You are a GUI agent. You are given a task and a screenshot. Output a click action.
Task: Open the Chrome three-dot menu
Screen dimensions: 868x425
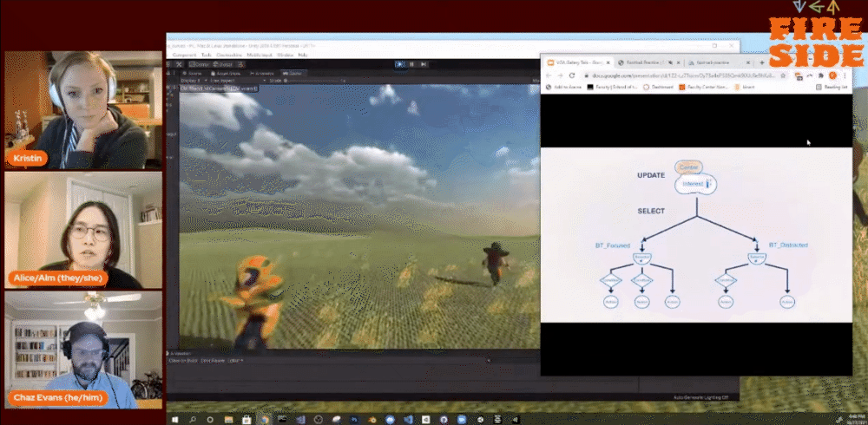click(845, 75)
